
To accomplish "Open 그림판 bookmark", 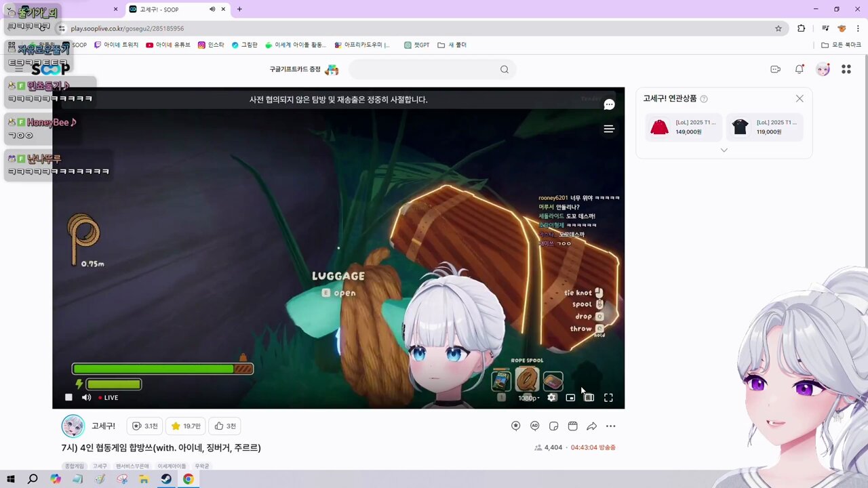I will (x=245, y=45).
